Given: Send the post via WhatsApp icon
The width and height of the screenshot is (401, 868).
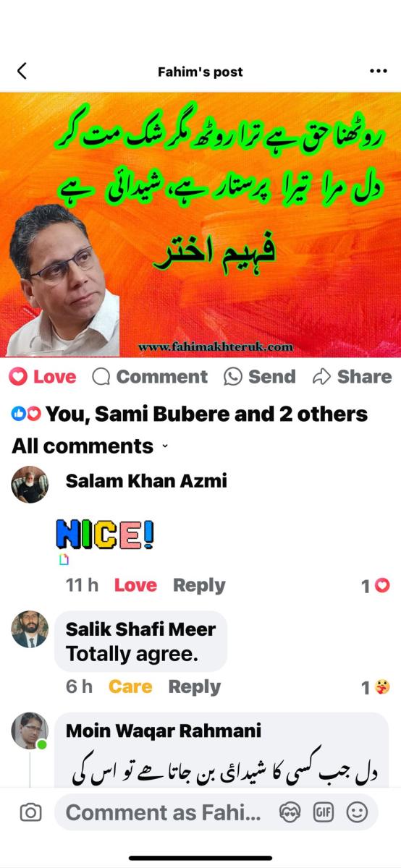Looking at the screenshot, I should click(x=233, y=376).
